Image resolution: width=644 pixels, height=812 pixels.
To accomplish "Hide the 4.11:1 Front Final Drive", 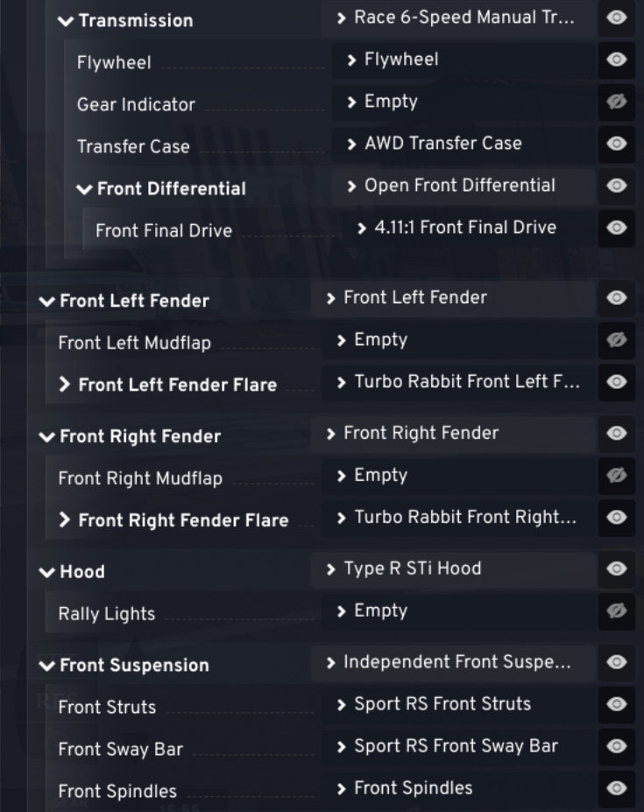I will pos(617,229).
